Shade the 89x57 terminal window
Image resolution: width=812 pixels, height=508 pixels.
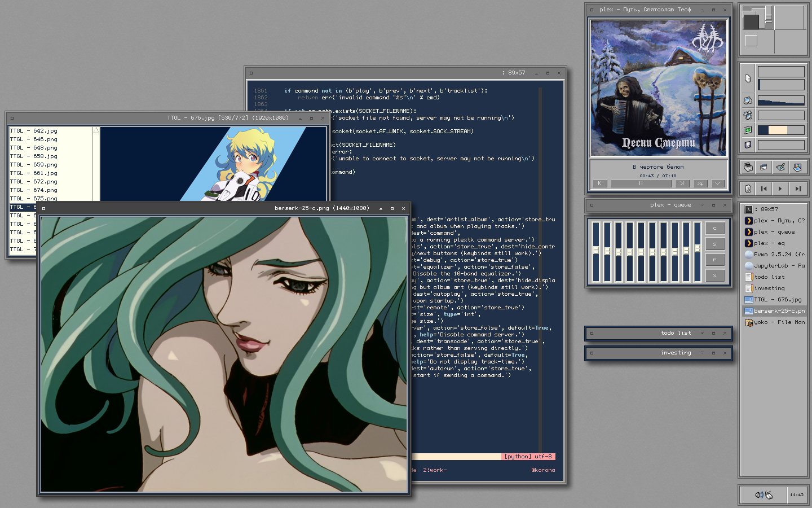click(x=536, y=73)
